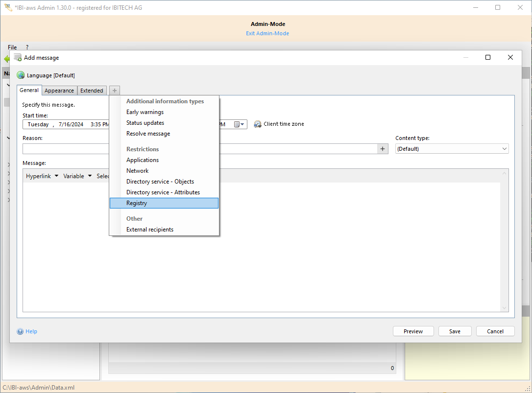The height and width of the screenshot is (393, 532).
Task: Click the Client time zone icon
Action: 258,124
